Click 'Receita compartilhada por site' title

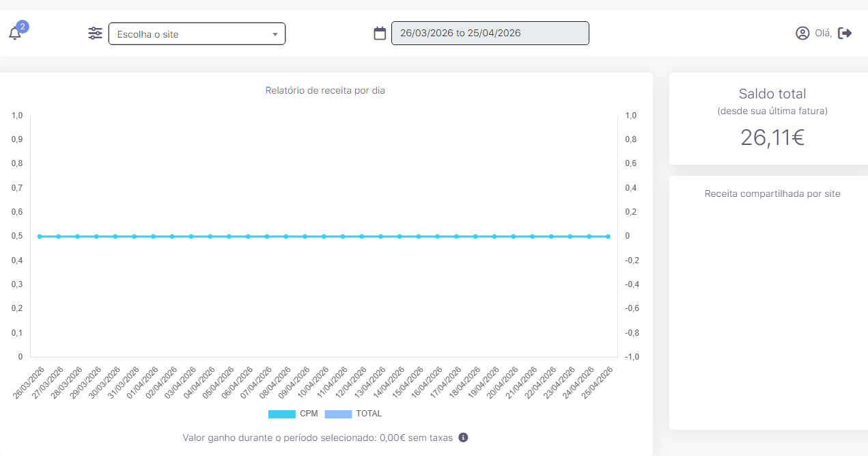click(x=772, y=193)
